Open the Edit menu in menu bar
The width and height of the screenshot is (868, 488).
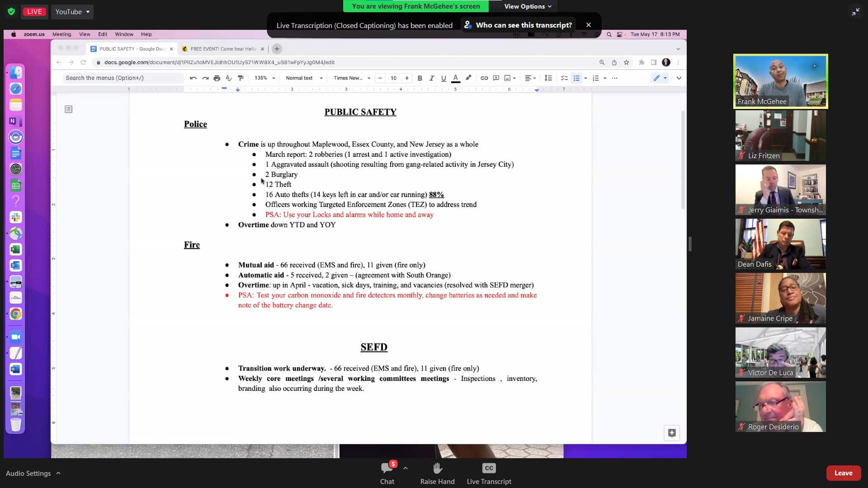103,34
